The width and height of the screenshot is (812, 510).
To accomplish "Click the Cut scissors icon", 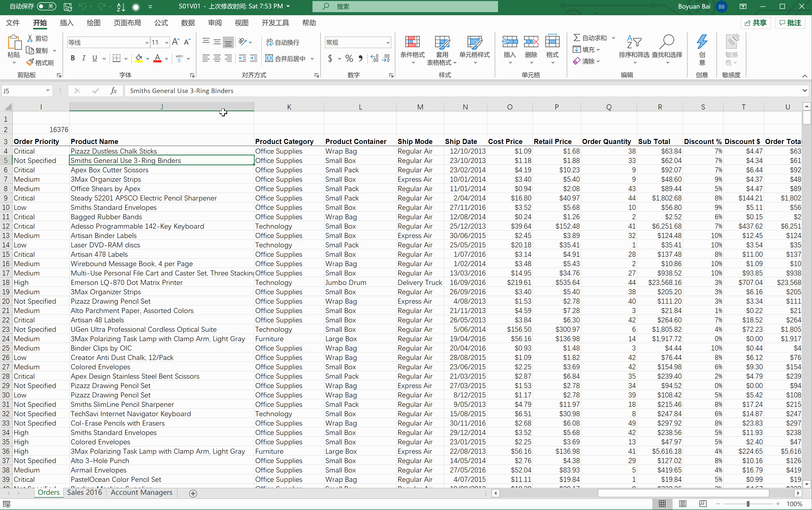I will tap(30, 39).
